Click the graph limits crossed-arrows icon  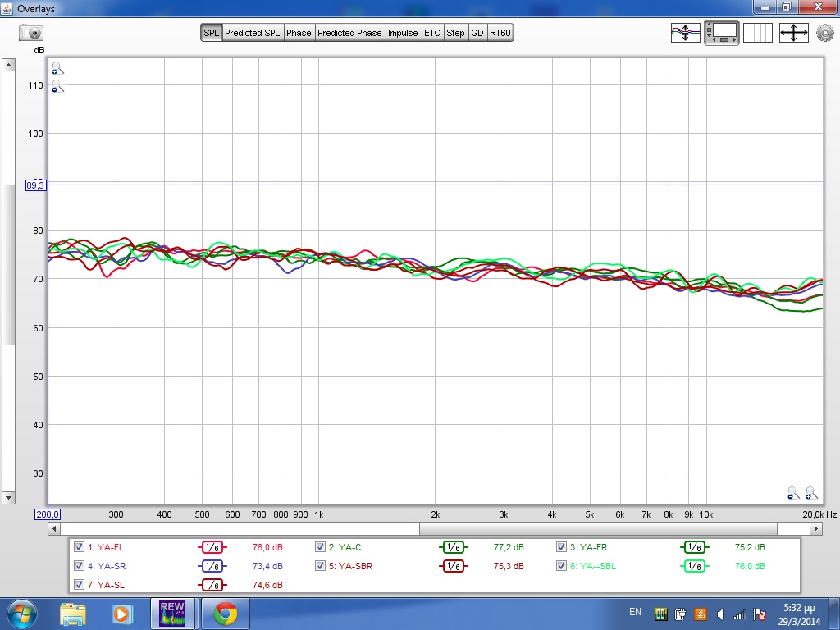click(793, 33)
